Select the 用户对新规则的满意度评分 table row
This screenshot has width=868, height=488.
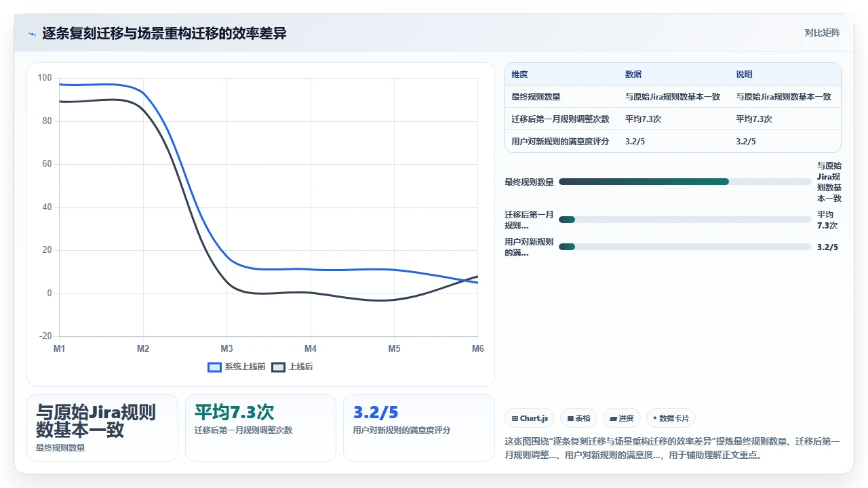(673, 141)
